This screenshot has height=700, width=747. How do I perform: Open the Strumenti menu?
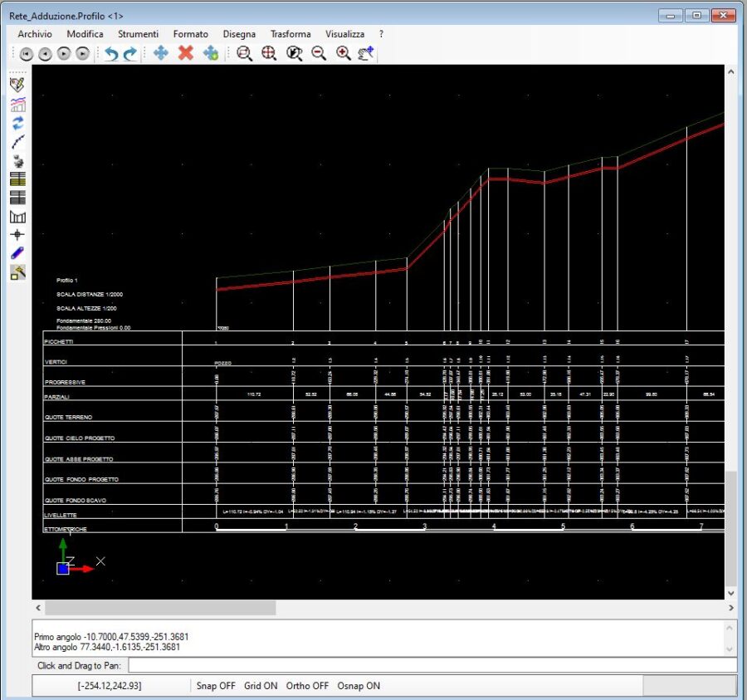[x=138, y=34]
